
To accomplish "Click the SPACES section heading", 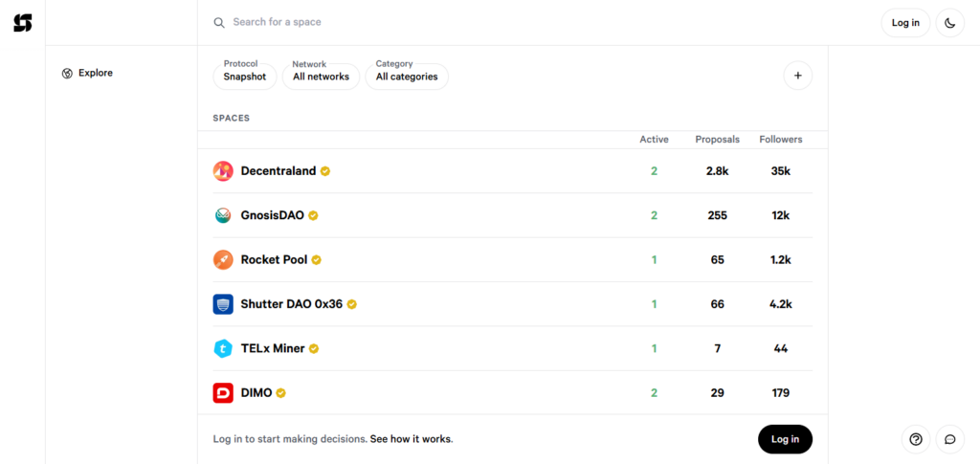I will click(232, 118).
